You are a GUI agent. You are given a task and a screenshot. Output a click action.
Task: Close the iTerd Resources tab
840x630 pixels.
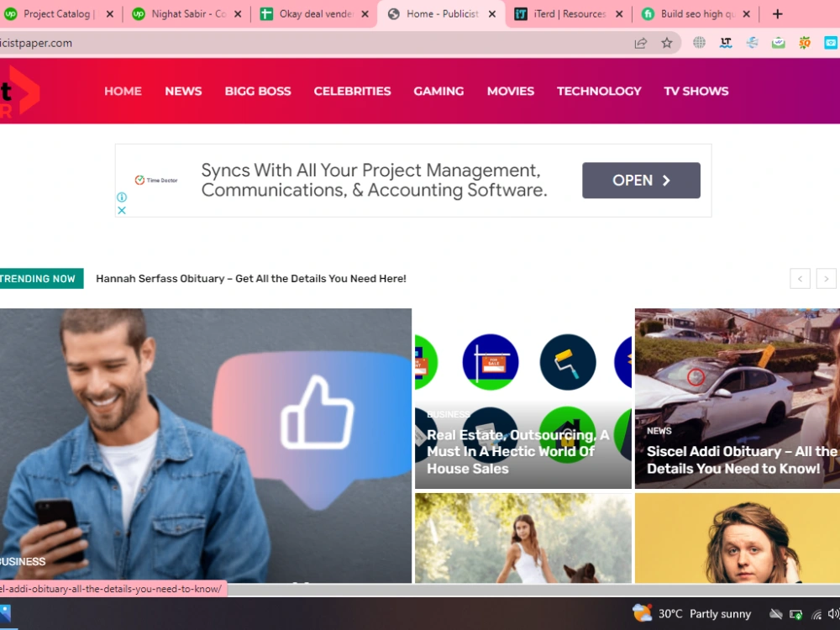pos(619,14)
